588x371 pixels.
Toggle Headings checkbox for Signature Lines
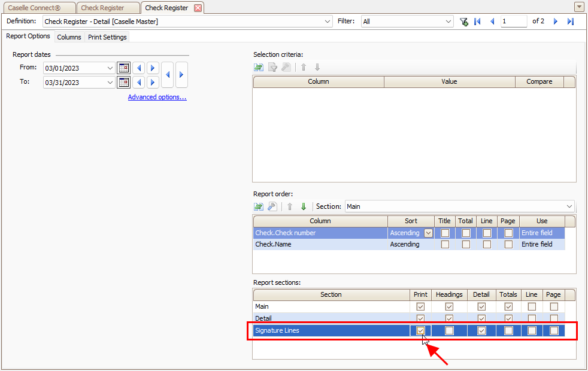[x=449, y=330]
